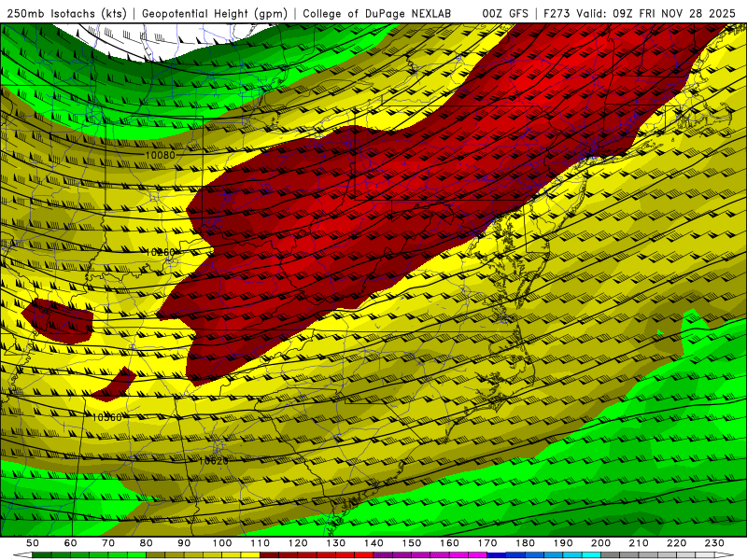Click the '250mb Isotachs (kts)' title text
The image size is (747, 560).
(67, 14)
